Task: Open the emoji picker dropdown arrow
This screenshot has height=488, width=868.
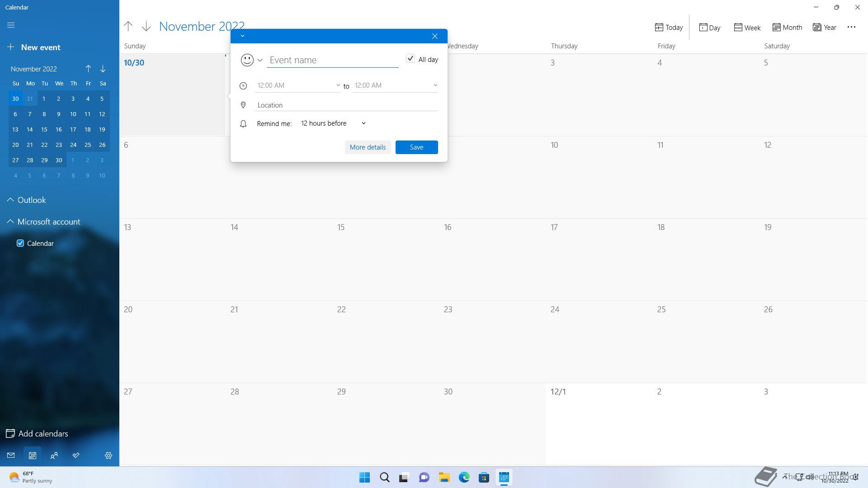Action: click(260, 60)
